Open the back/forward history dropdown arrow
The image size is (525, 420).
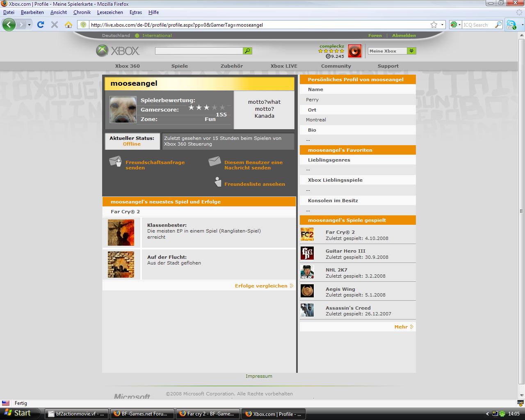(29, 25)
